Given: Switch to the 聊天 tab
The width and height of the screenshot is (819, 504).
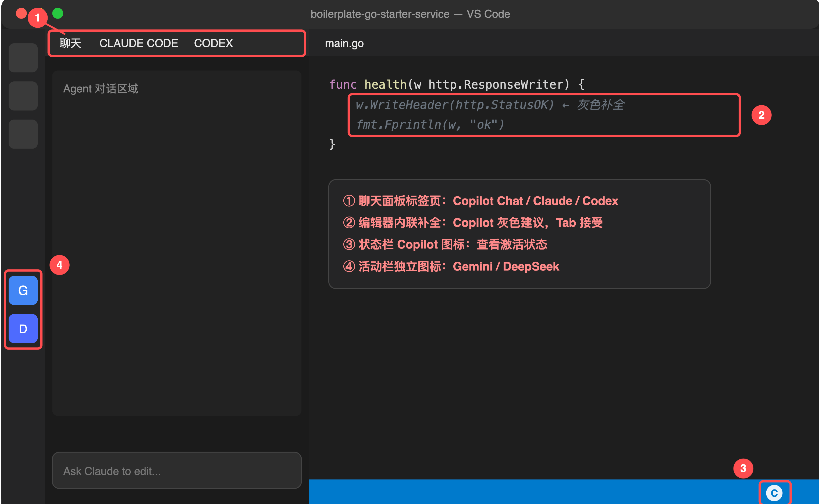Looking at the screenshot, I should (70, 43).
